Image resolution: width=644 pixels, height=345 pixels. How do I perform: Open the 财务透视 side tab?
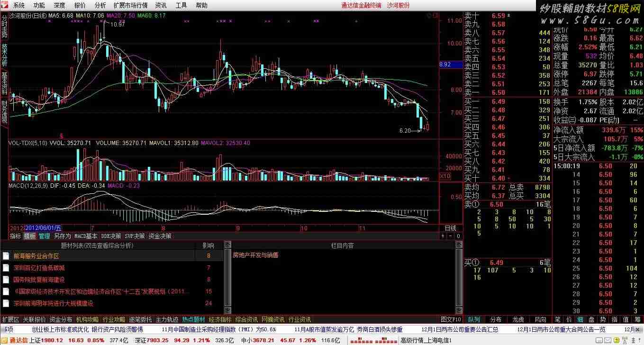pos(4,111)
